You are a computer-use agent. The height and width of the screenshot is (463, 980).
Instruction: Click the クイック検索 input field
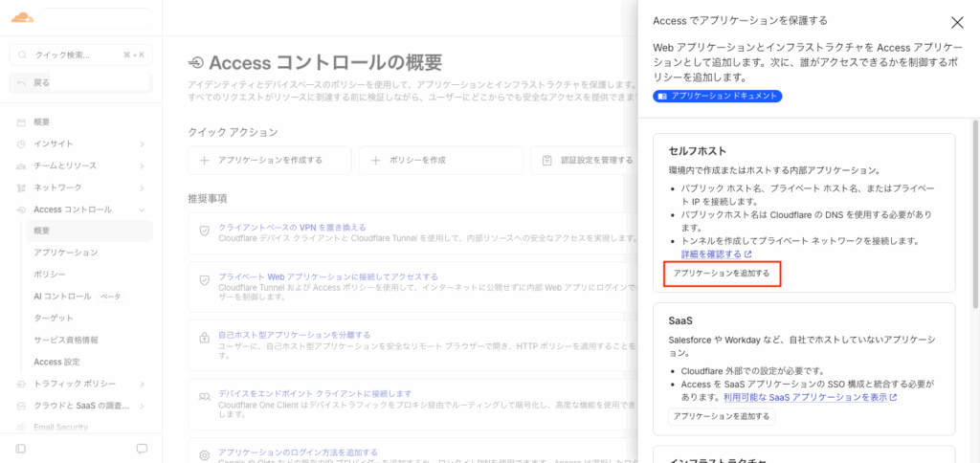coord(81,55)
